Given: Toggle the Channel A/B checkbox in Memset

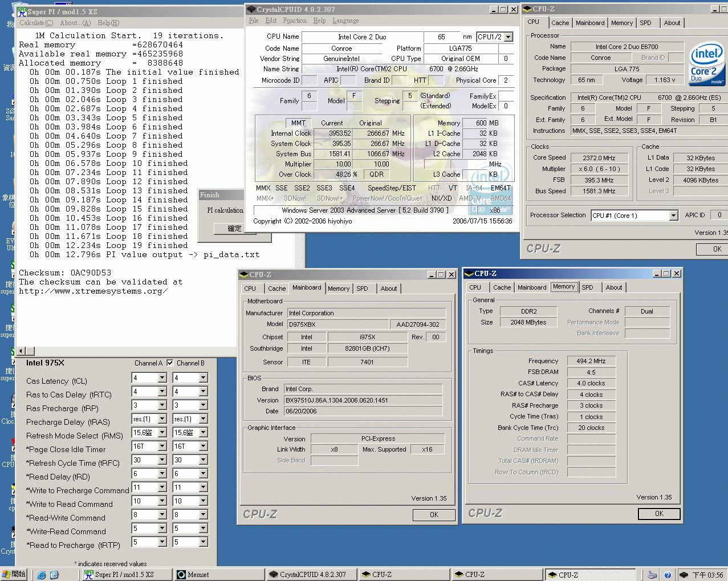Looking at the screenshot, I should [170, 363].
